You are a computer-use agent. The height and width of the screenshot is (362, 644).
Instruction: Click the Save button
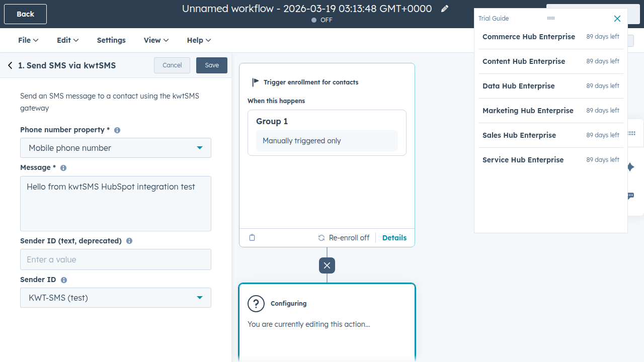tap(211, 65)
